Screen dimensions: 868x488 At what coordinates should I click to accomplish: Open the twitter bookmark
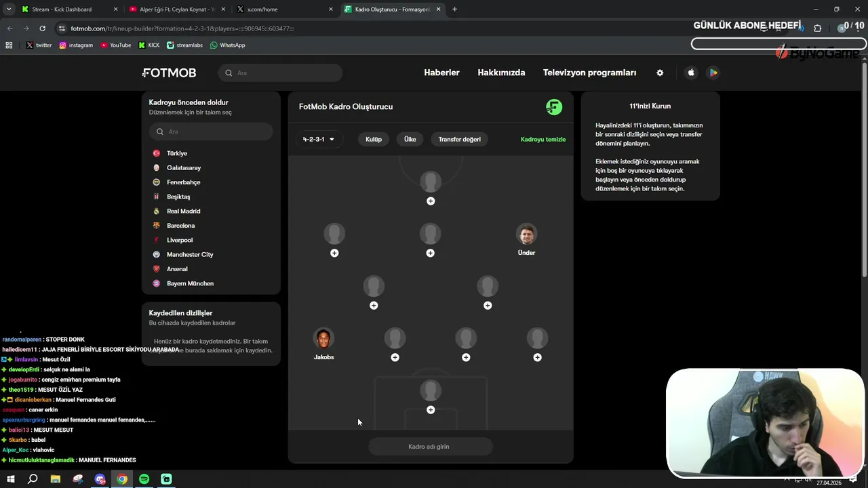tap(39, 45)
